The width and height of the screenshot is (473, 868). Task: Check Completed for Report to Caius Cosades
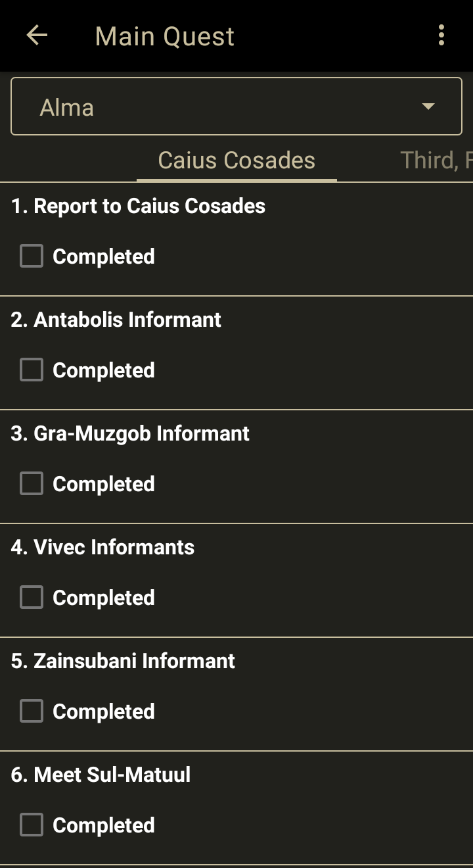(x=32, y=256)
